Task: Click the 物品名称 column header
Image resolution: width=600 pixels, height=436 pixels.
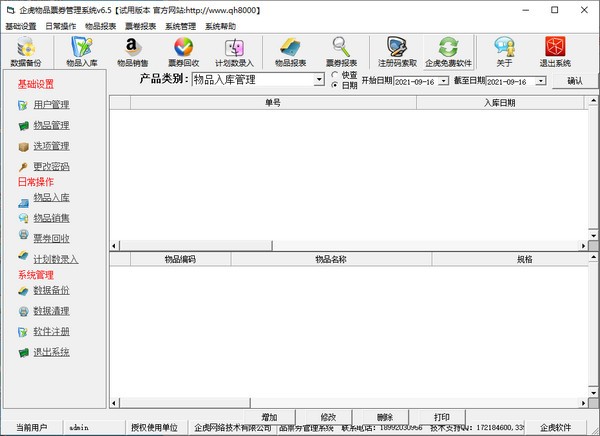Action: coord(331,259)
